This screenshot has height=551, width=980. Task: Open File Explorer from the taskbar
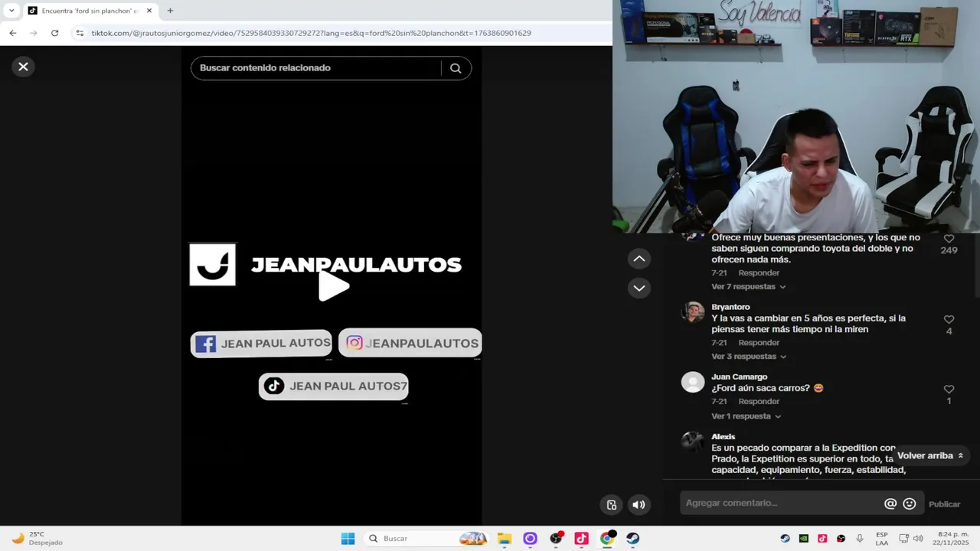[x=504, y=539]
